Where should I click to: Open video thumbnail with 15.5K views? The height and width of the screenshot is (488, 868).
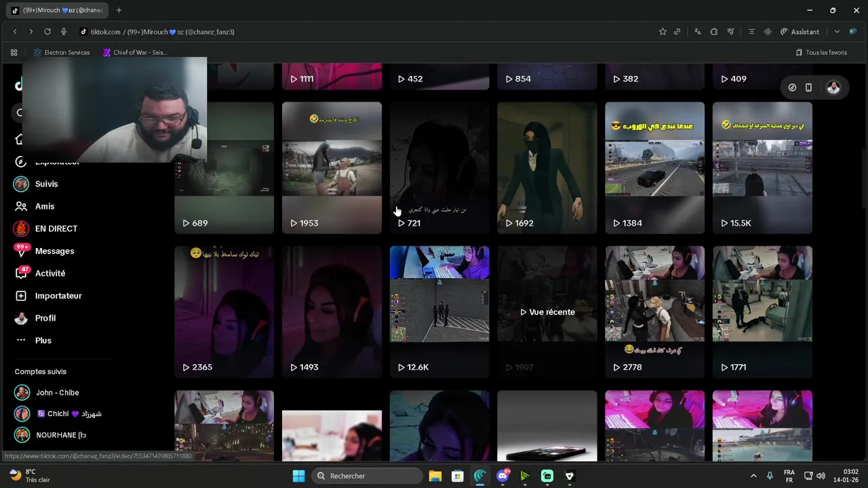click(x=762, y=167)
